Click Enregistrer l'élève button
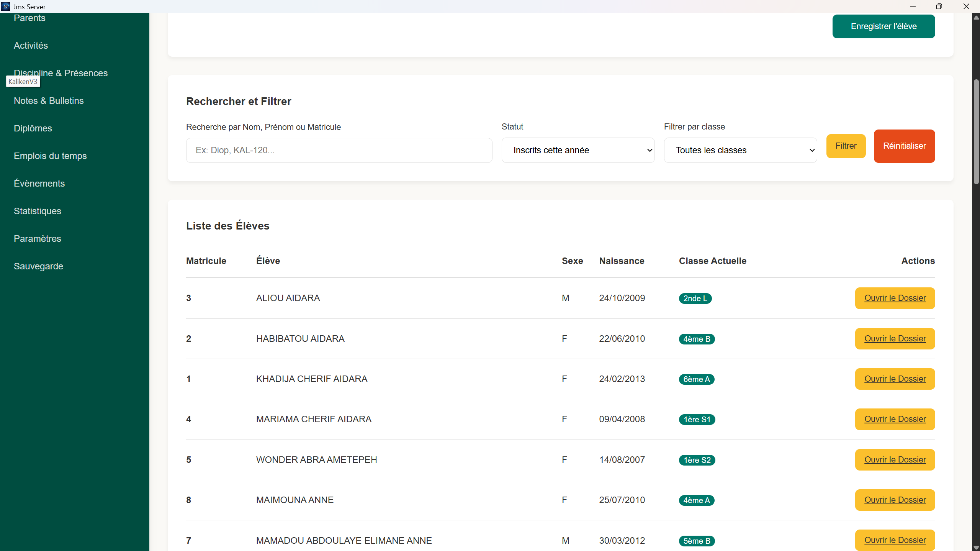Screen dimensions: 980x551 click(883, 26)
